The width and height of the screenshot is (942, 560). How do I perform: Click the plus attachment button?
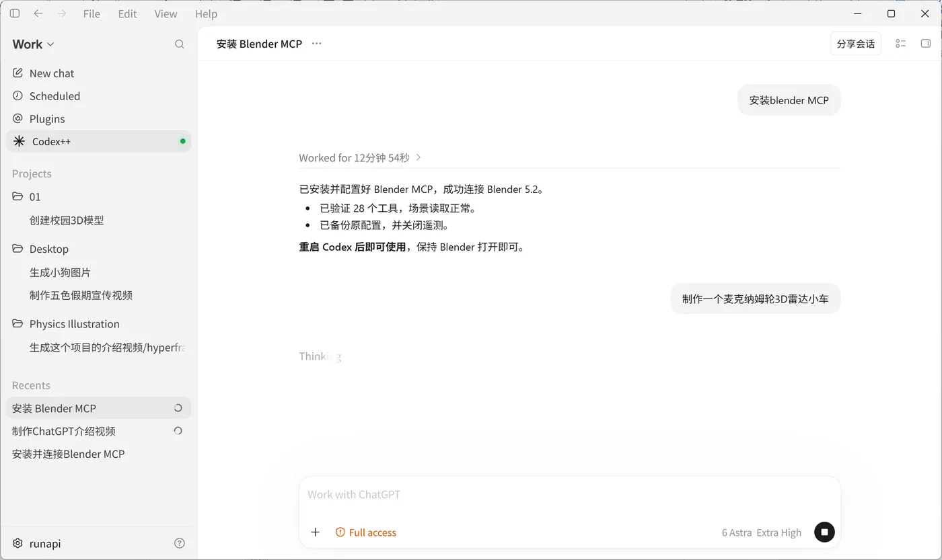[316, 532]
